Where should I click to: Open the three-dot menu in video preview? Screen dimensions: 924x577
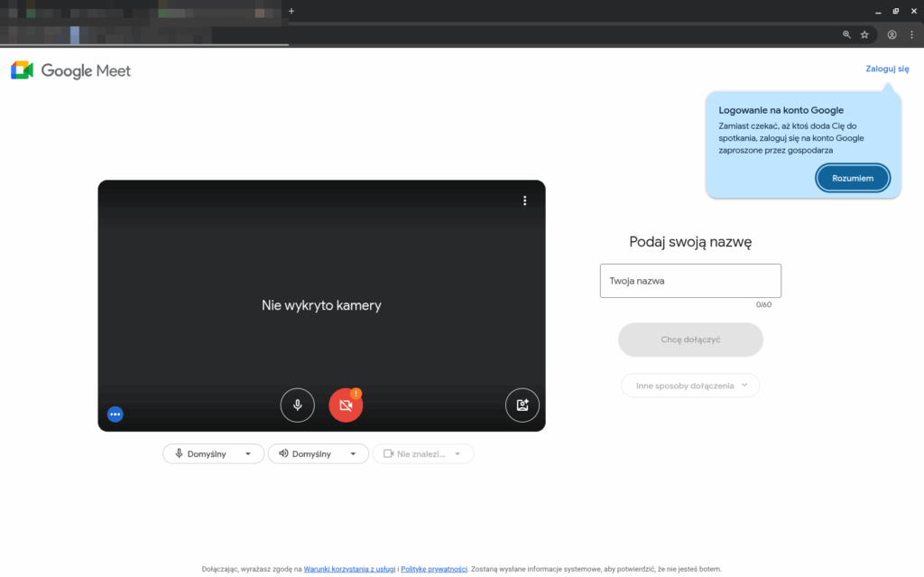pyautogui.click(x=525, y=200)
